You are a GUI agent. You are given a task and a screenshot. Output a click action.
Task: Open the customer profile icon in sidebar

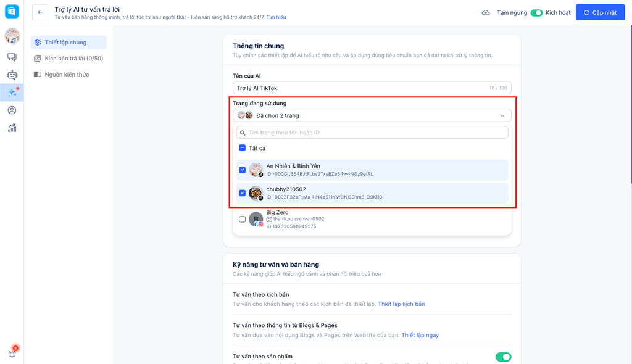[x=12, y=110]
